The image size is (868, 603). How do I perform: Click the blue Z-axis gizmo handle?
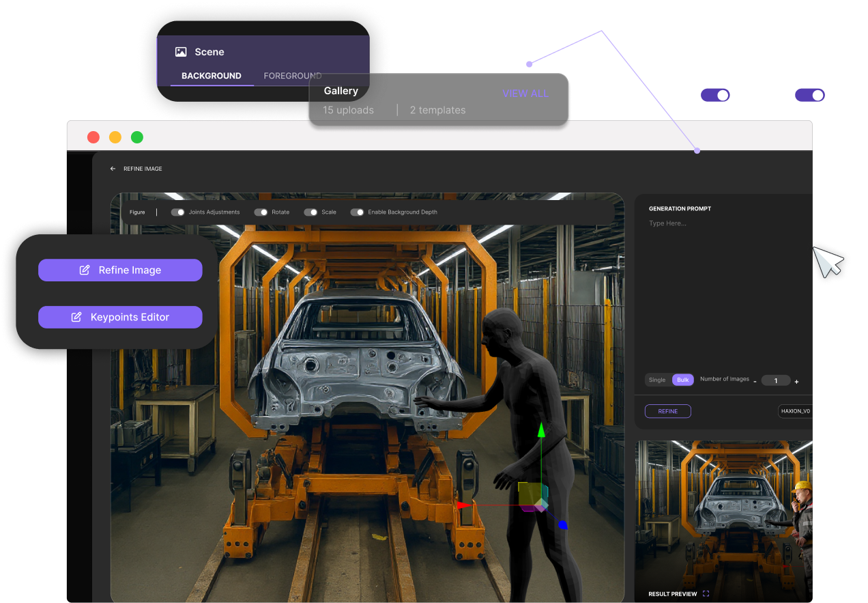pos(562,524)
